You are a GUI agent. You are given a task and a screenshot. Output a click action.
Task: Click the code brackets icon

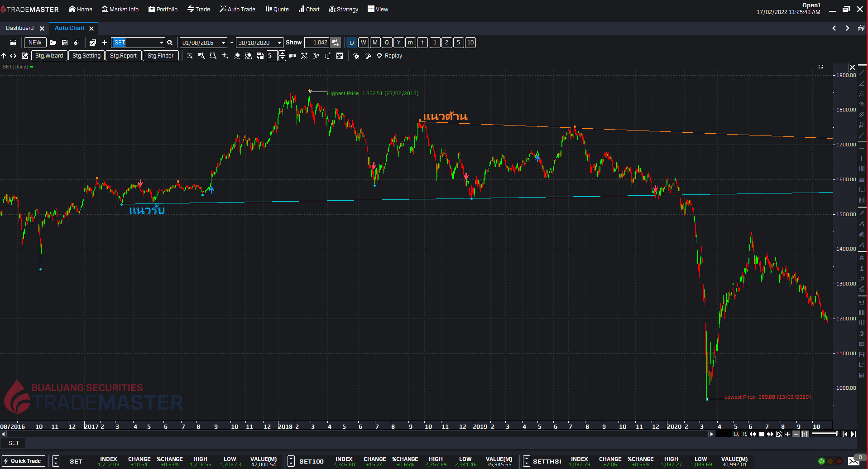(x=13, y=56)
